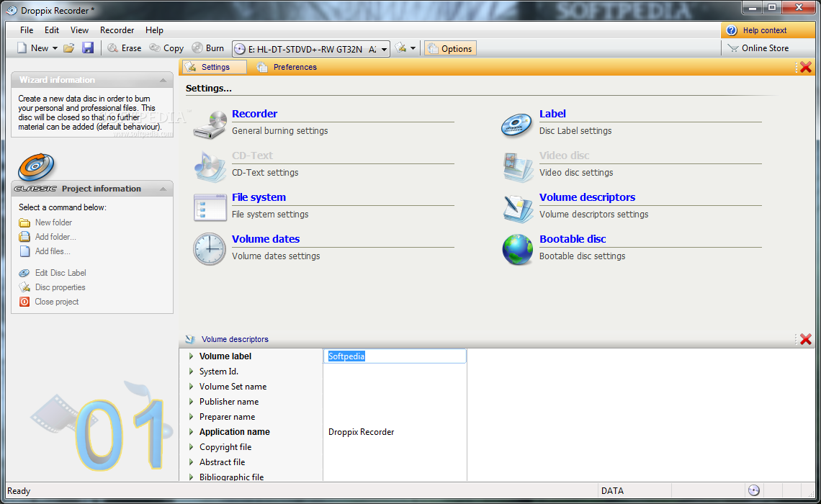Expand the arrow next to disc properties icon

pos(413,48)
